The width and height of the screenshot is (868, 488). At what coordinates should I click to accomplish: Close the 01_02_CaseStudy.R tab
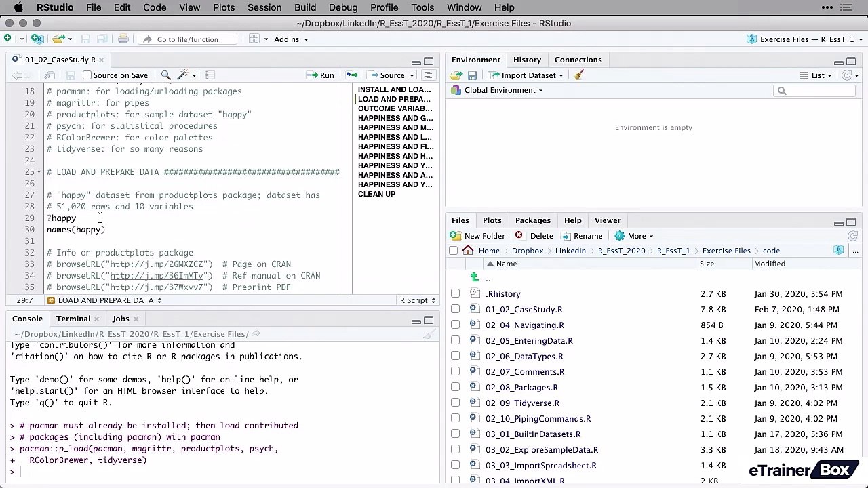(x=103, y=60)
